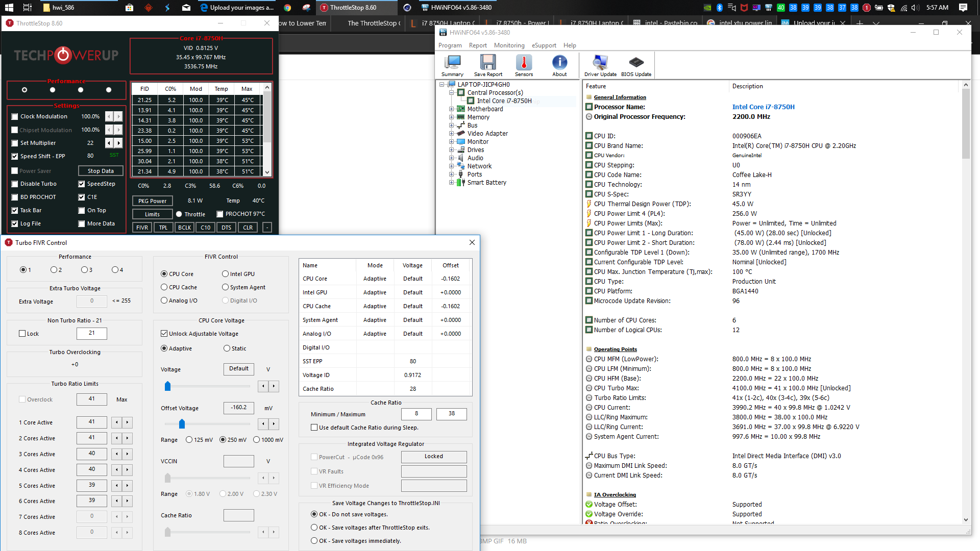Click the Offset Voltage slider handle
980x551 pixels.
click(x=182, y=423)
